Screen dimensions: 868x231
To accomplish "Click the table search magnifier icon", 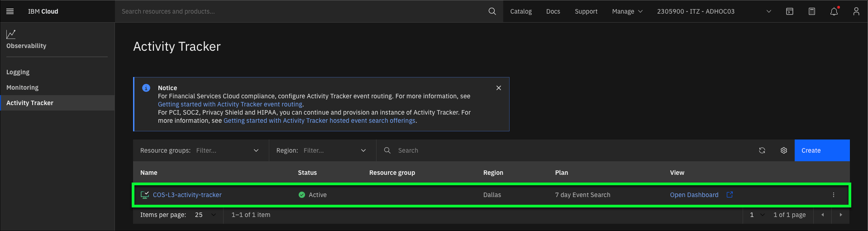I will [387, 150].
